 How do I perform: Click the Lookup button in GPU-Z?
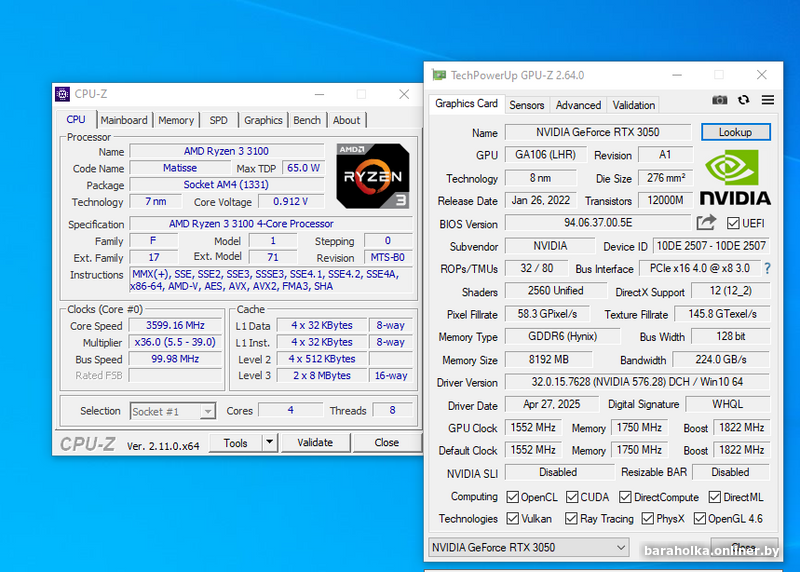(735, 132)
